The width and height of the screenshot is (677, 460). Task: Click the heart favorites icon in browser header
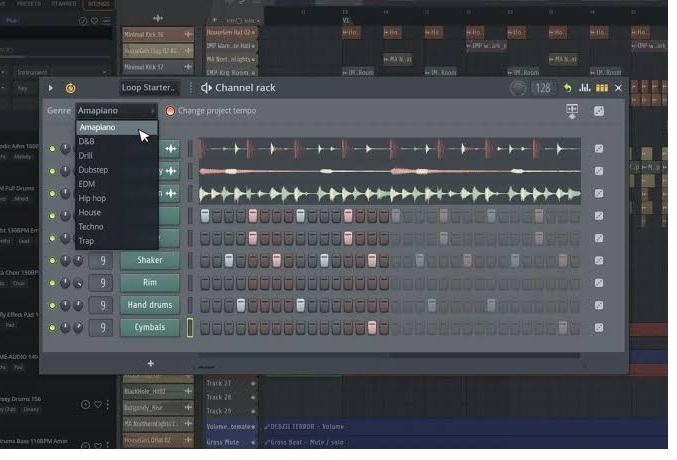[x=95, y=21]
